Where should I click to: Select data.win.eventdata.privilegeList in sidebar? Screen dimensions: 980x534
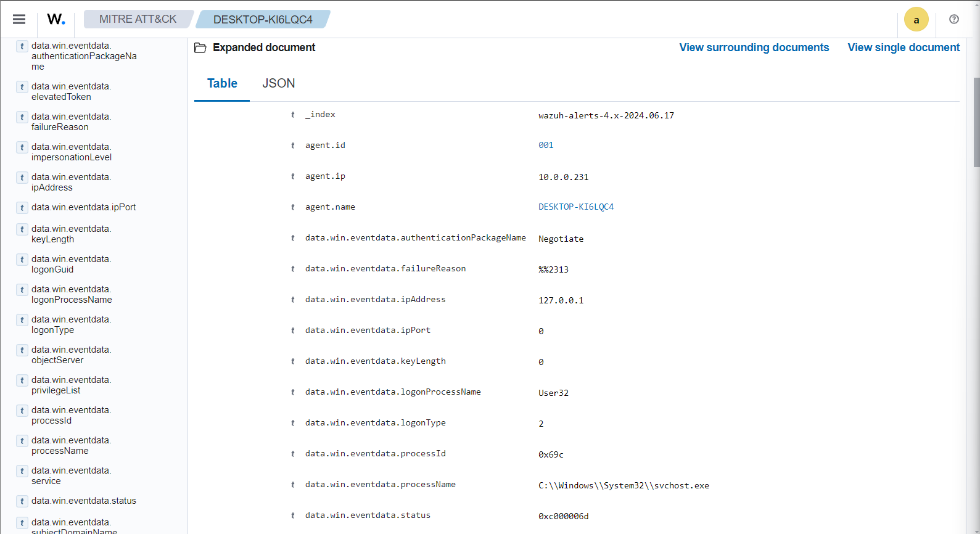click(71, 385)
